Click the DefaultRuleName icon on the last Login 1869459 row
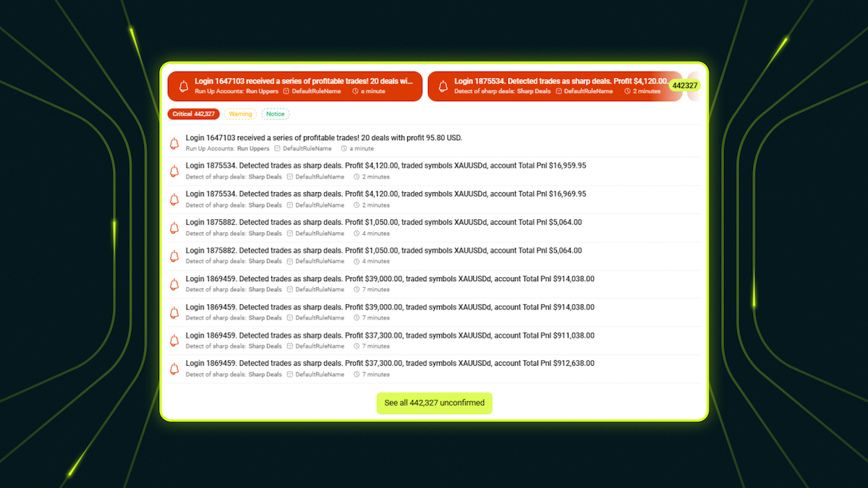868x488 pixels. pos(291,374)
